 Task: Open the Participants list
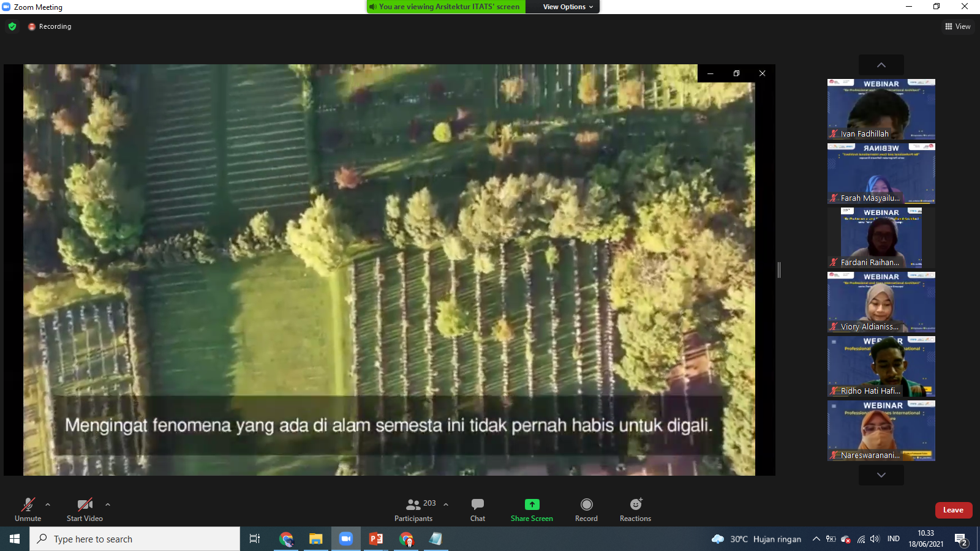tap(413, 509)
